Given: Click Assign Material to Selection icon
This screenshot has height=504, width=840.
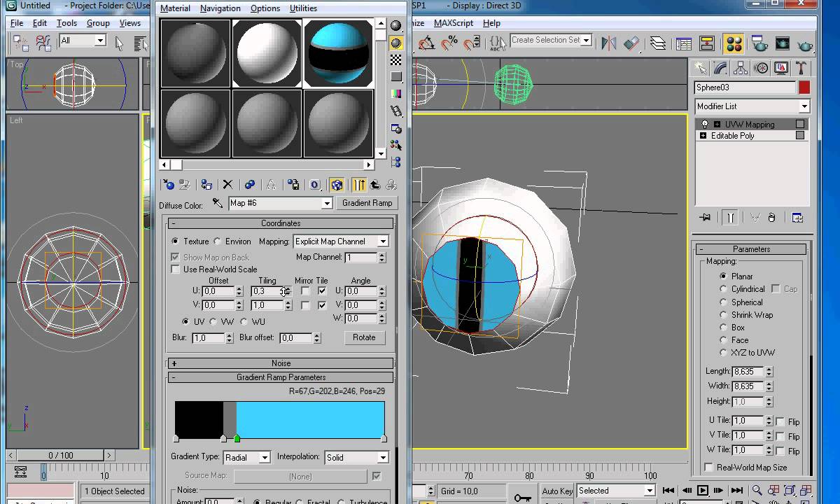Looking at the screenshot, I should 206,185.
